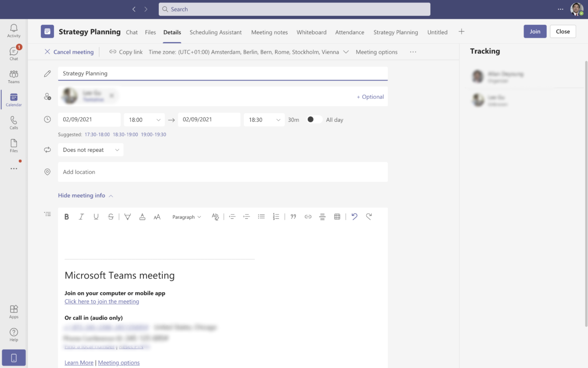Open the Whiteboard tab
The height and width of the screenshot is (368, 588).
(x=311, y=32)
